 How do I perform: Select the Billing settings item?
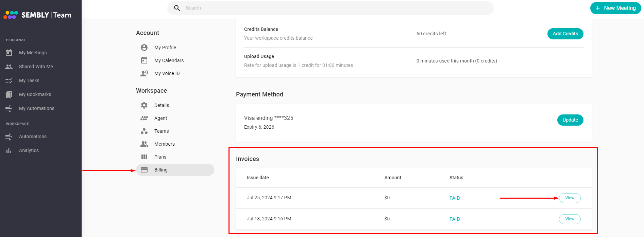click(175, 170)
